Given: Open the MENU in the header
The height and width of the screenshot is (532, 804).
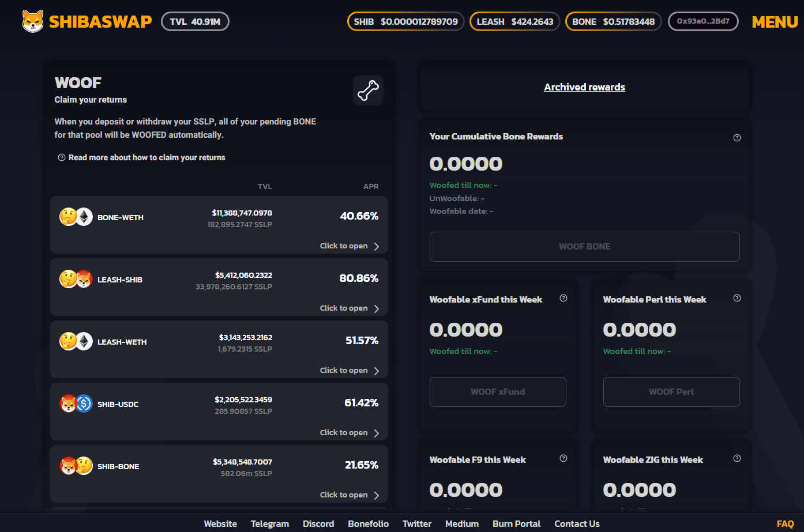Looking at the screenshot, I should pos(775,22).
